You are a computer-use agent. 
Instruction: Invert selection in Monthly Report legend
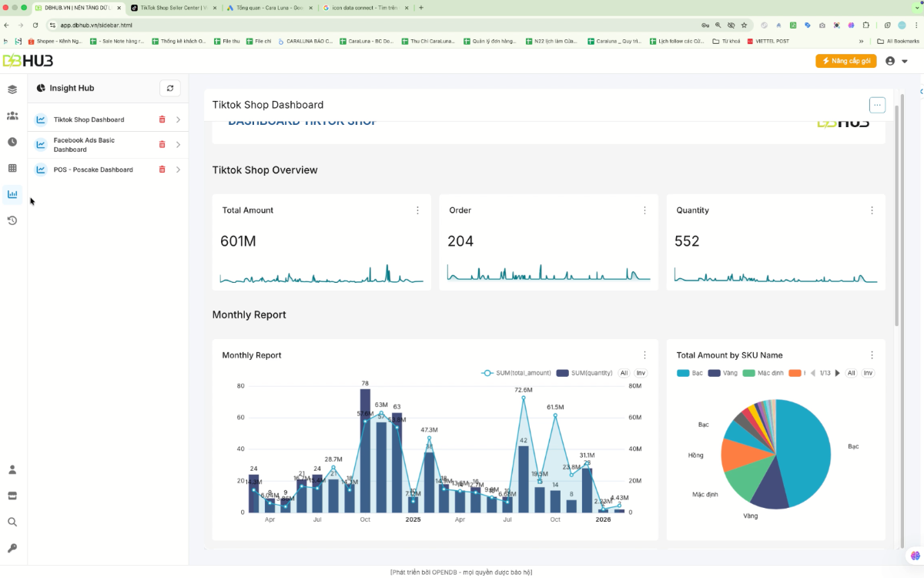click(641, 373)
